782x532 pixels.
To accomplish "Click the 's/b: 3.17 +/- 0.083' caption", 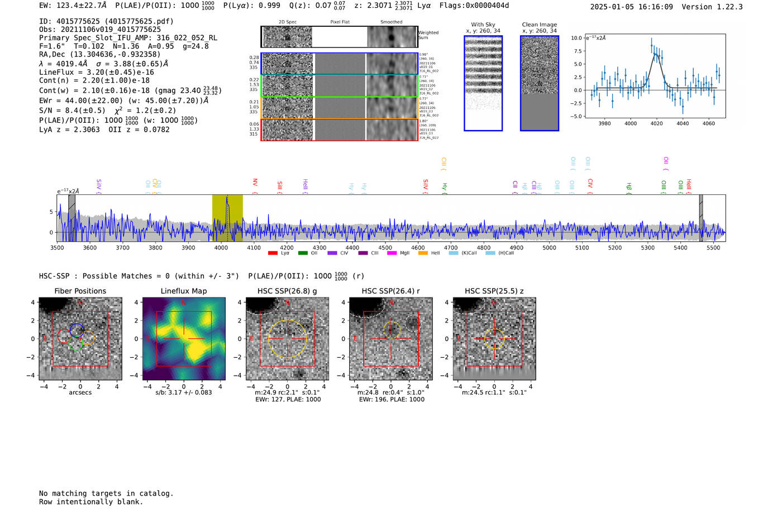I will coord(184,392).
